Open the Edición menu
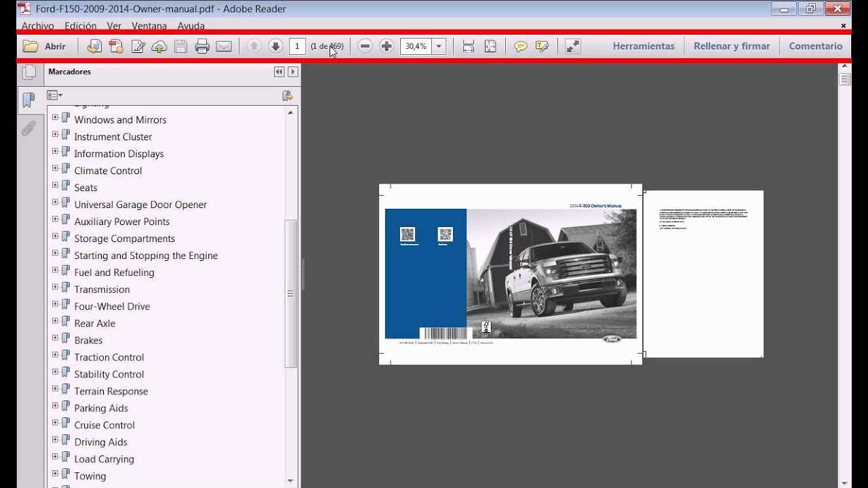Viewport: 868px width, 488px height. (81, 26)
